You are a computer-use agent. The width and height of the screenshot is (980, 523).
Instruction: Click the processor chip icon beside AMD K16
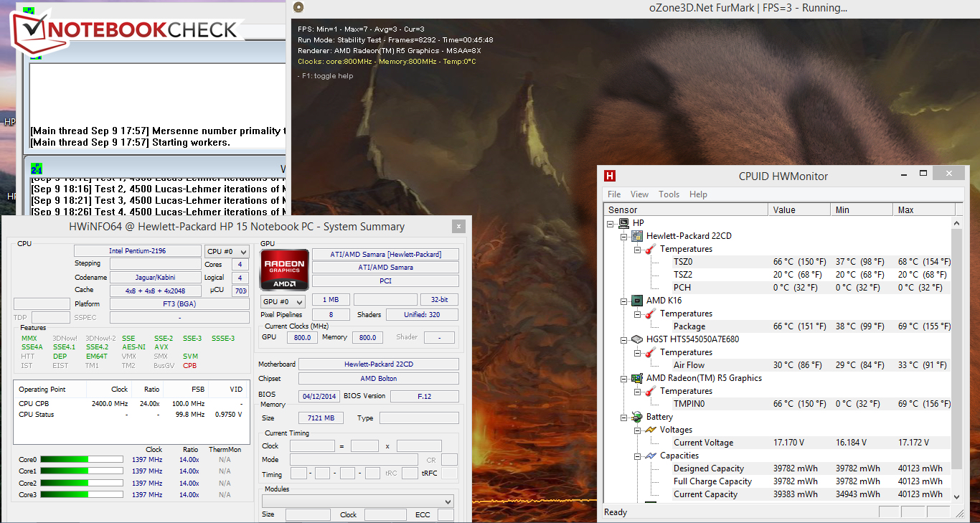tap(637, 301)
